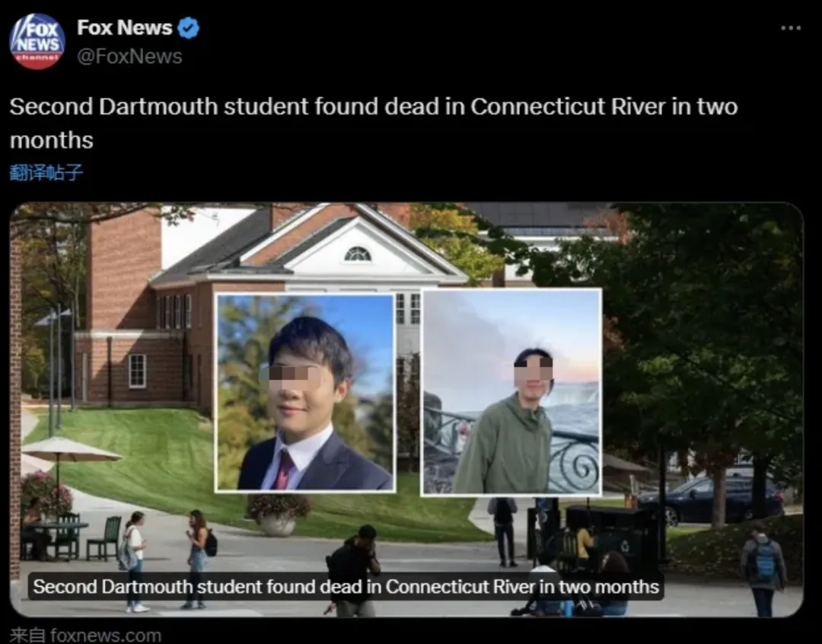Click the card headline caption overlay

(346, 586)
